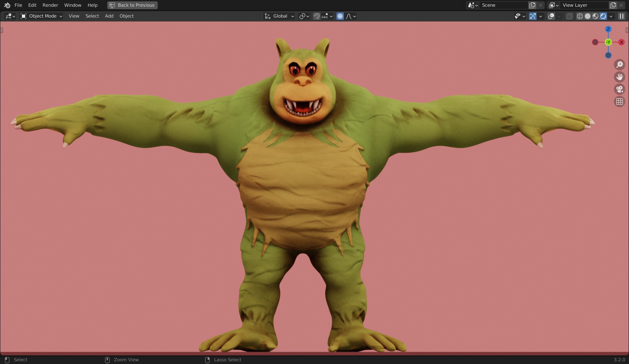Viewport: 629px width, 364px height.
Task: Open proportional editing falloff dropdown
Action: (x=351, y=16)
